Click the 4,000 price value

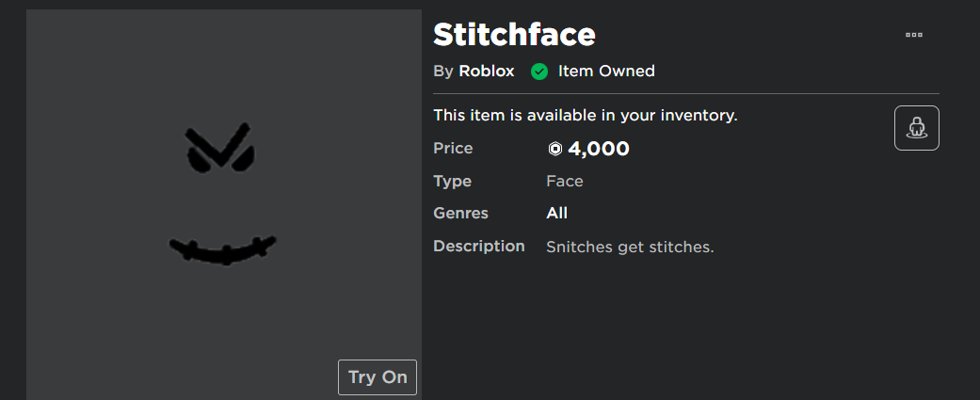[598, 149]
